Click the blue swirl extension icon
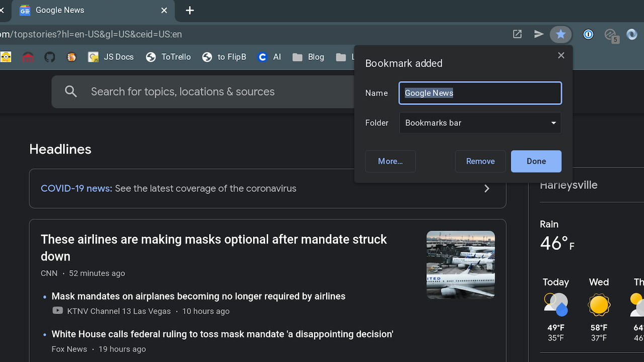Viewport: 644px width, 362px height. tap(632, 34)
